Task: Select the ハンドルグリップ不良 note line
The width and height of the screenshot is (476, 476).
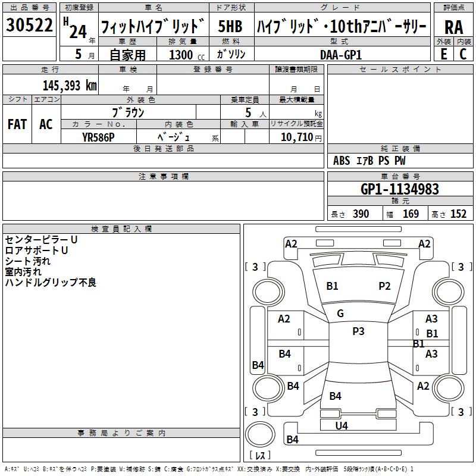Action: 51,283
